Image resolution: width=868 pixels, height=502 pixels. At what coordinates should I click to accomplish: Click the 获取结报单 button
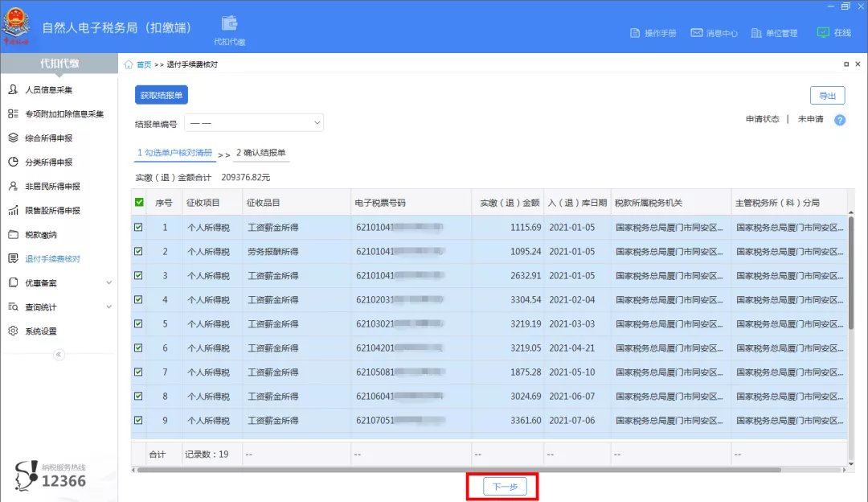point(161,95)
